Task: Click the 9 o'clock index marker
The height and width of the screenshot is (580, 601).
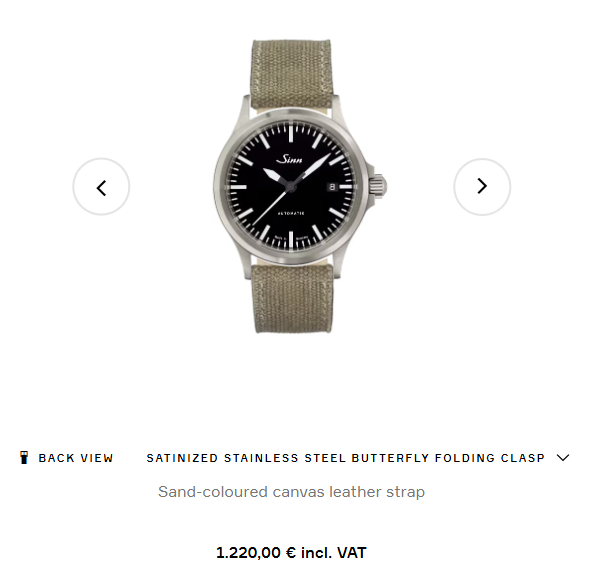Action: 237,187
